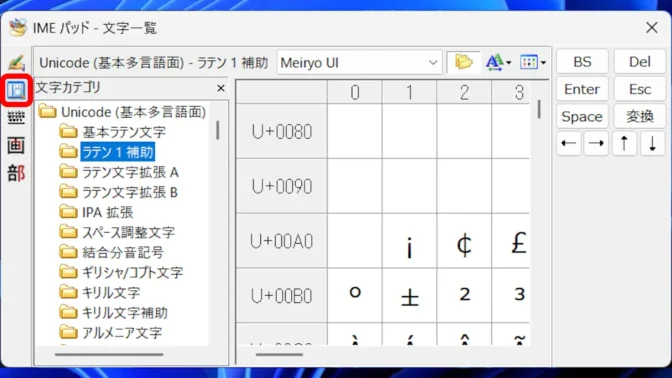Click the BS button
The height and width of the screenshot is (378, 672).
click(x=582, y=62)
